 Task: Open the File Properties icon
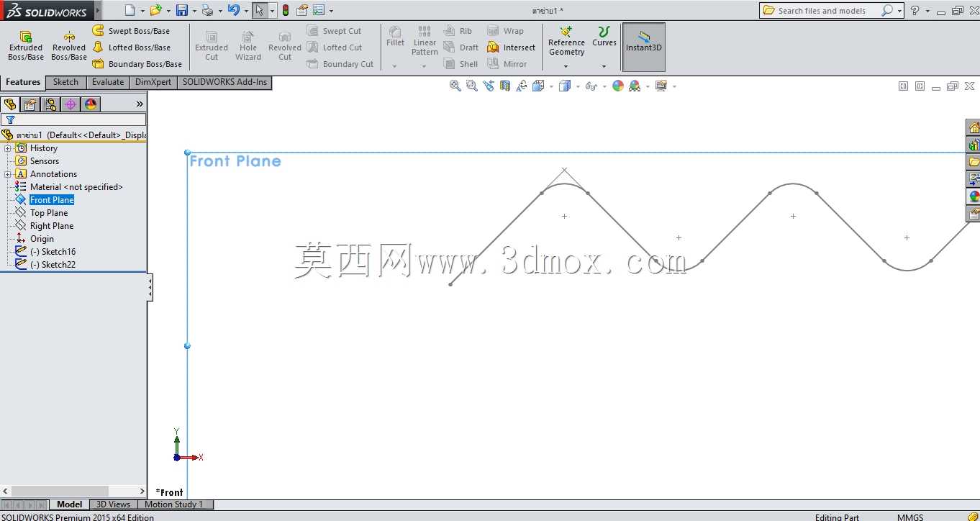pyautogui.click(x=302, y=10)
